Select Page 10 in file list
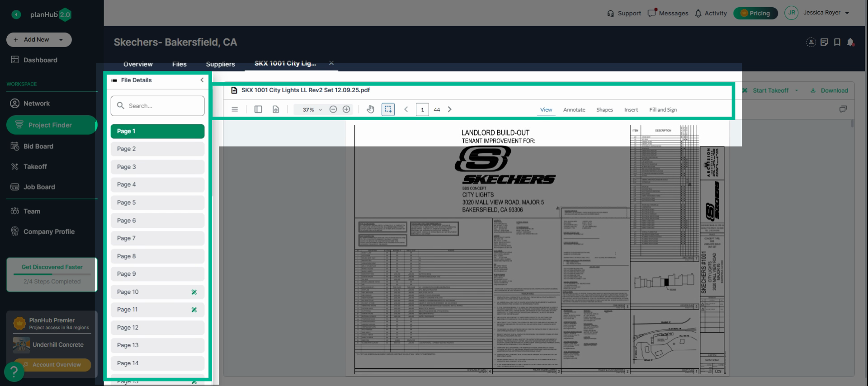The height and width of the screenshot is (386, 868). coord(157,292)
